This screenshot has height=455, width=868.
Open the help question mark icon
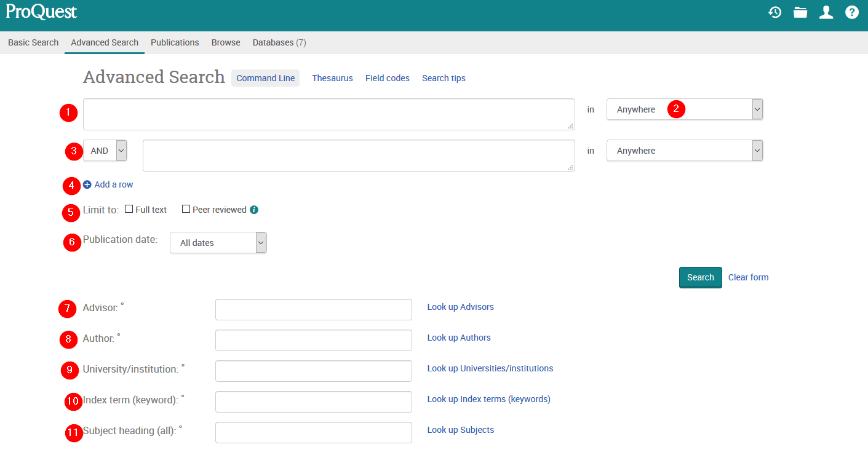click(852, 12)
